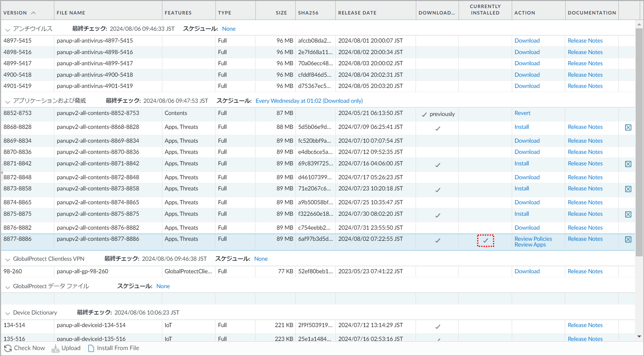Collapse the アプリケーションおよび脅威 section
The height and width of the screenshot is (356, 644).
tap(8, 102)
